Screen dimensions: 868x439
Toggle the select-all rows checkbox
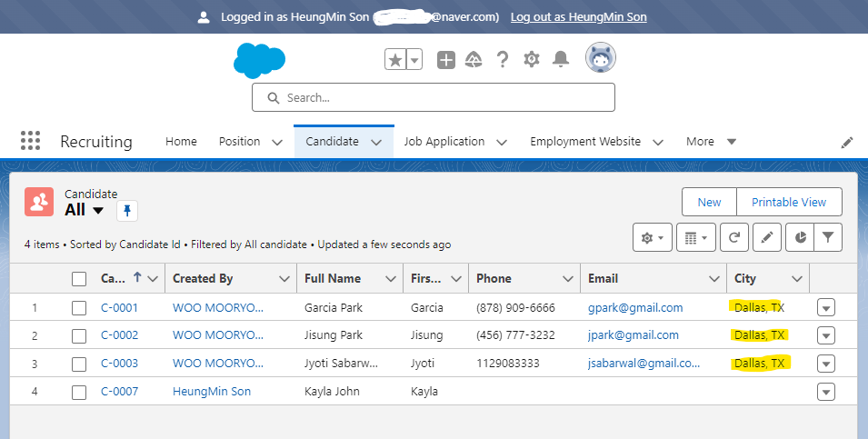point(79,279)
